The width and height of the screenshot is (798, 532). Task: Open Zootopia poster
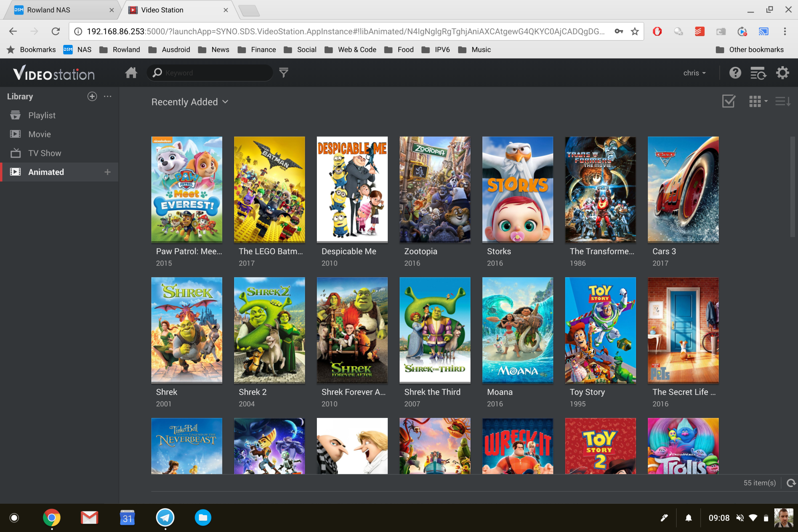[435, 189]
